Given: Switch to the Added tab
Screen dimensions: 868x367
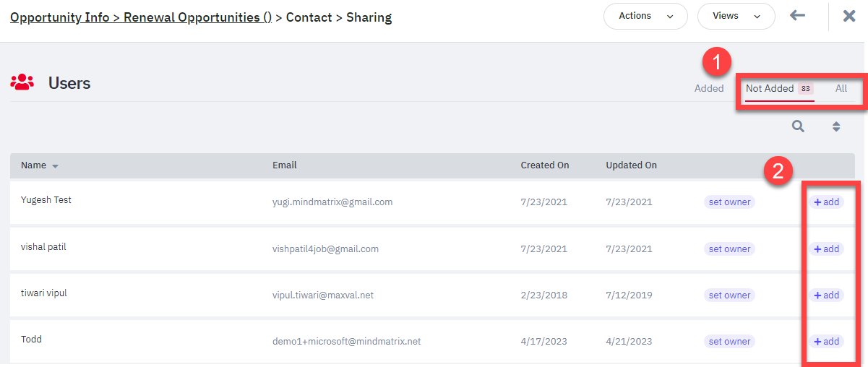Looking at the screenshot, I should [x=709, y=88].
